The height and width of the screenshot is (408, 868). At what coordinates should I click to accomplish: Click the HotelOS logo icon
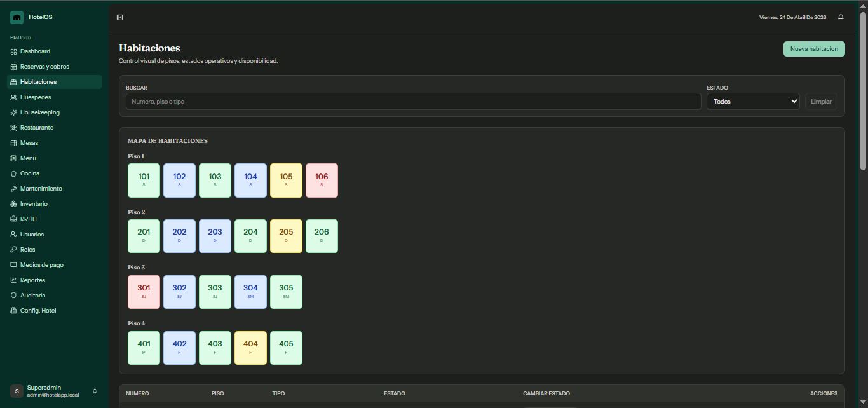coord(17,17)
